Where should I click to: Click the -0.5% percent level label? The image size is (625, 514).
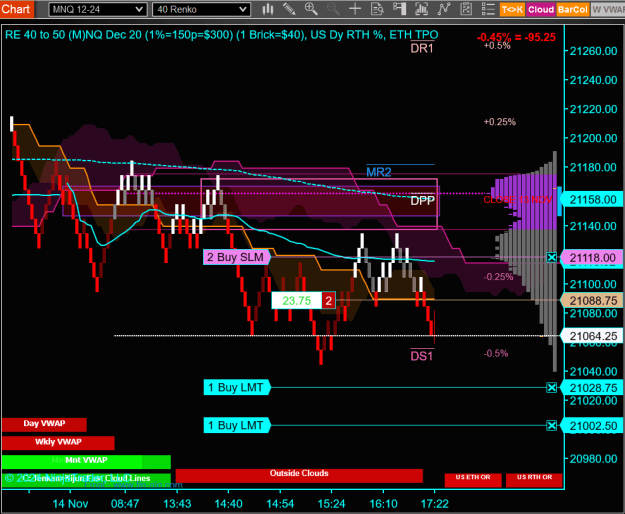tap(496, 353)
